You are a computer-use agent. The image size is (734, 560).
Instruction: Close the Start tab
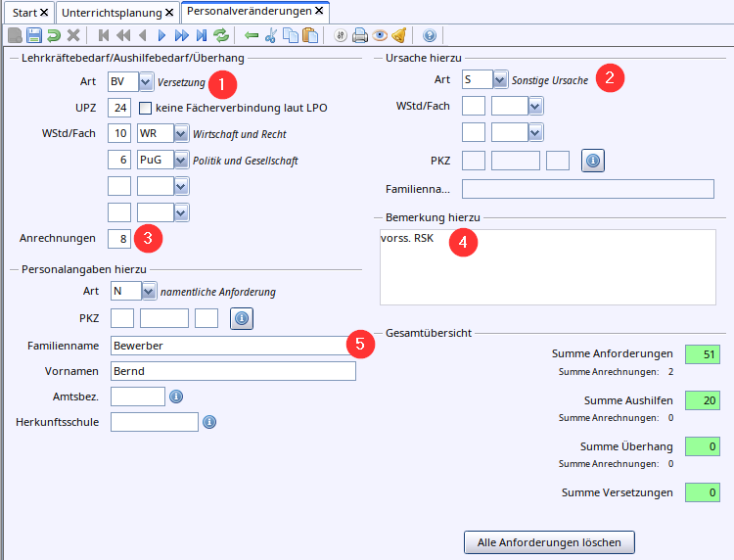coord(44,12)
